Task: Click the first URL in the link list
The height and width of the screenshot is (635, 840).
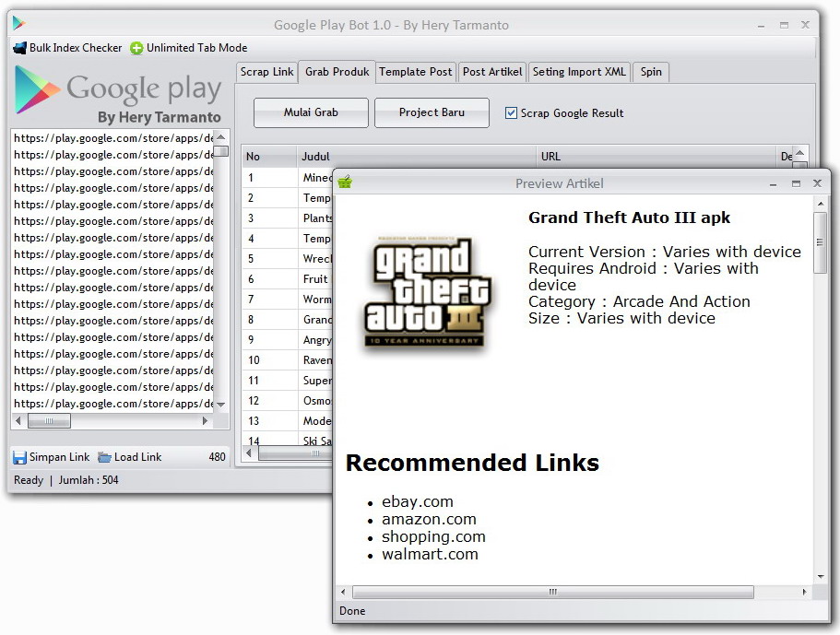Action: pos(113,138)
